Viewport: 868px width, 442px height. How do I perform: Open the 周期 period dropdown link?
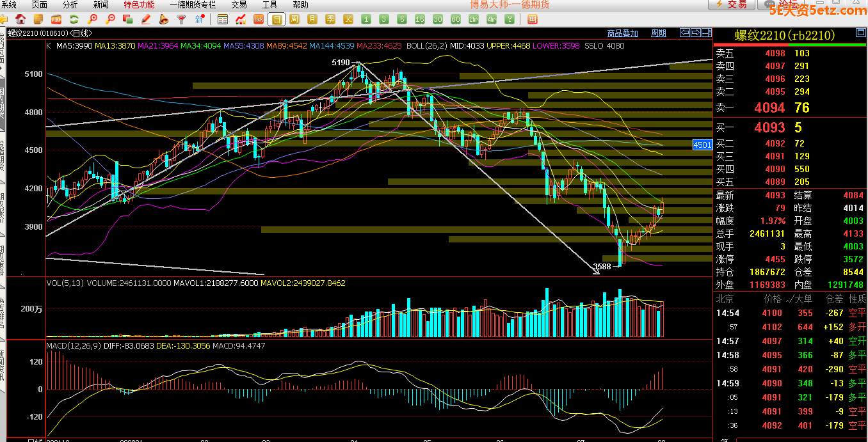[x=658, y=33]
